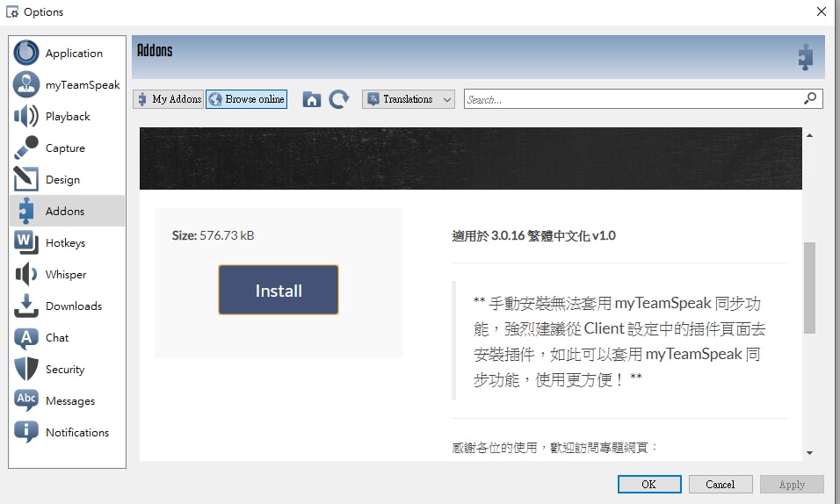The image size is (840, 504).
Task: Open the Design settings page
Action: click(62, 180)
